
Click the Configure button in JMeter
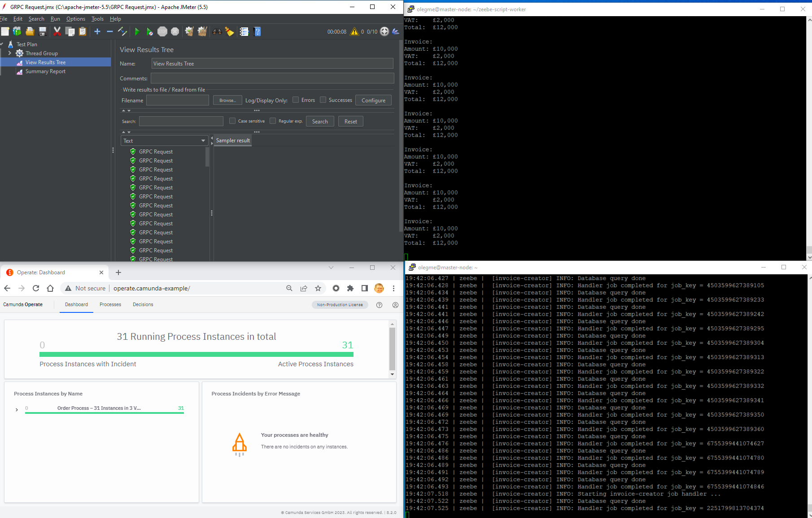coord(373,100)
